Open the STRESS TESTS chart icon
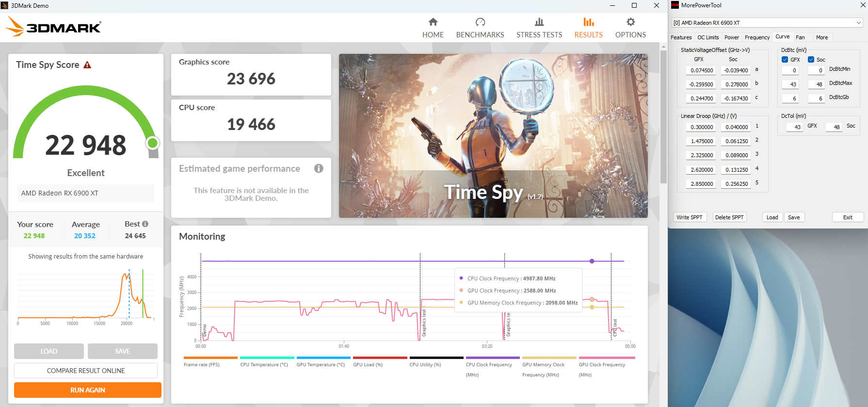This screenshot has height=407, width=868. pyautogui.click(x=539, y=22)
